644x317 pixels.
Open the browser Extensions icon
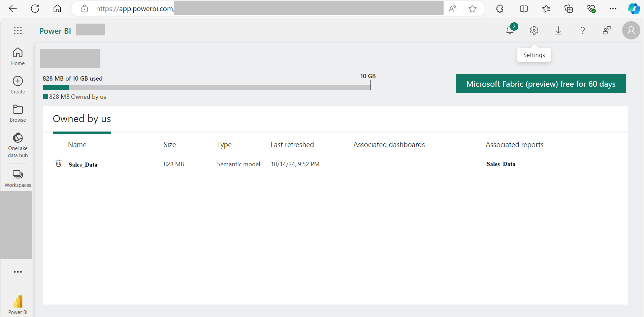click(500, 8)
